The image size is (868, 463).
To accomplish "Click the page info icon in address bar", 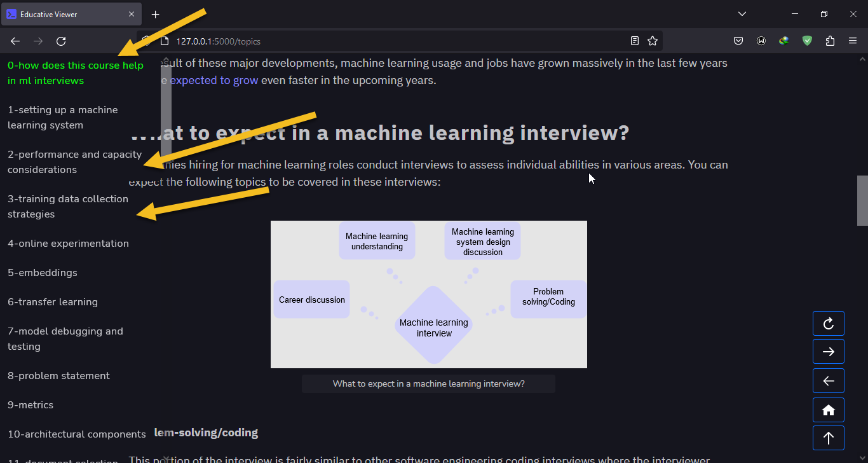I will tap(164, 41).
